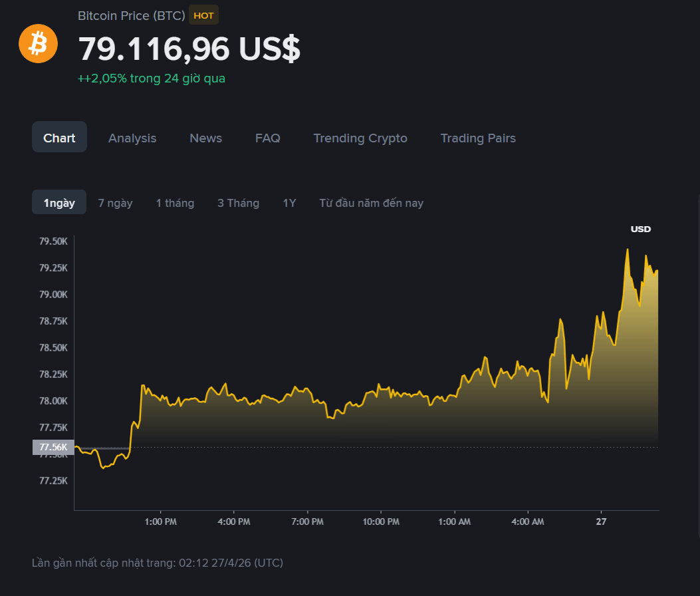Screen dimensions: 700x596
Task: Click the 10:00 PM x-axis label
Action: click(381, 522)
